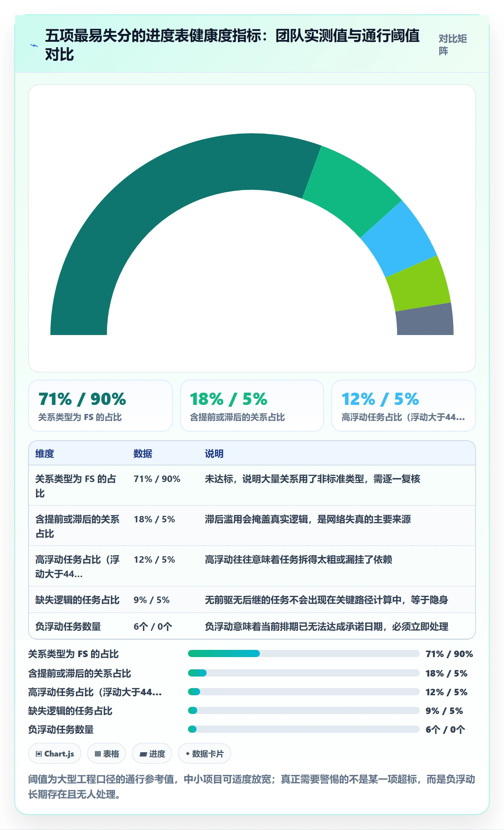The image size is (504, 830).
Task: Click the table cell 缺失逻辑的任务占比
Action: tap(77, 600)
